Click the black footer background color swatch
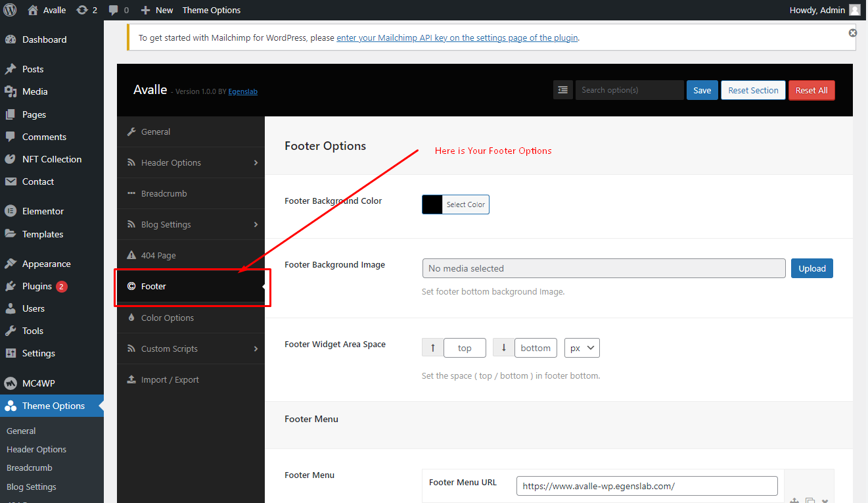 tap(432, 204)
